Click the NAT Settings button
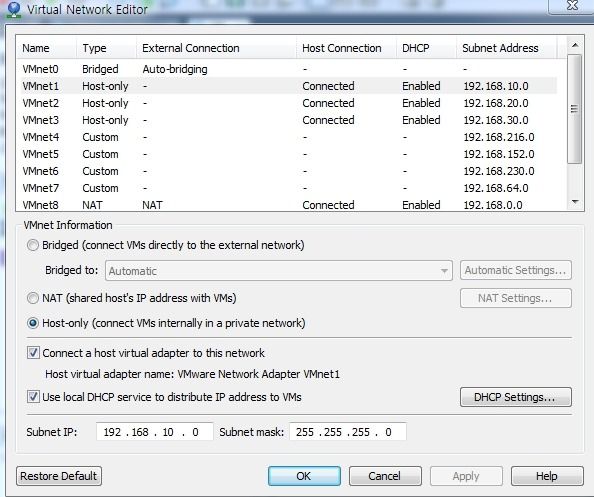This screenshot has width=594, height=497. pyautogui.click(x=516, y=298)
